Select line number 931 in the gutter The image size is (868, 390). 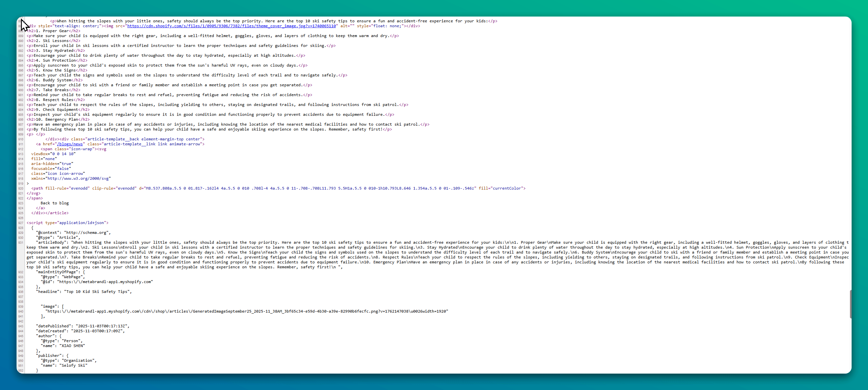[21, 242]
